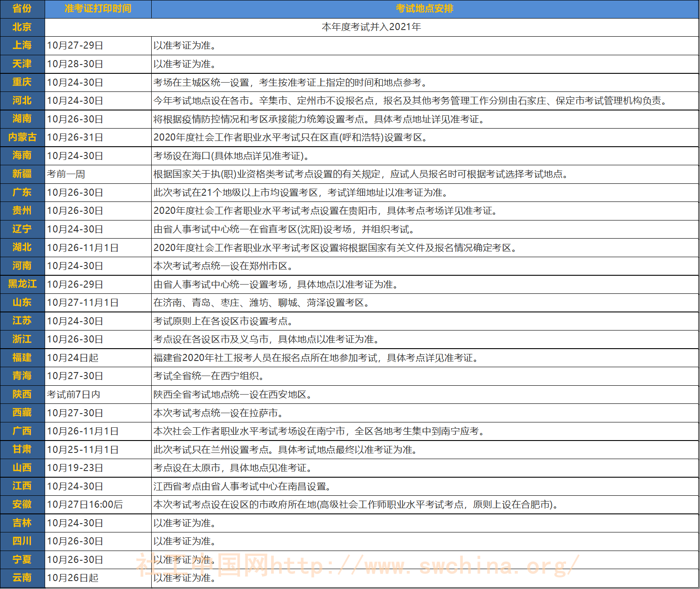Click 考前一周 in the 新疆 row

[66, 174]
